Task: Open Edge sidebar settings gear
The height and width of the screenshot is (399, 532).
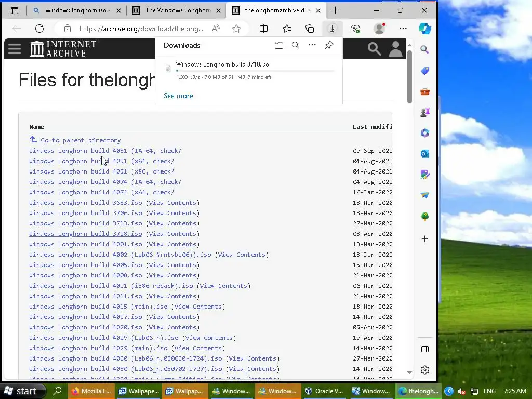Action: (425, 370)
